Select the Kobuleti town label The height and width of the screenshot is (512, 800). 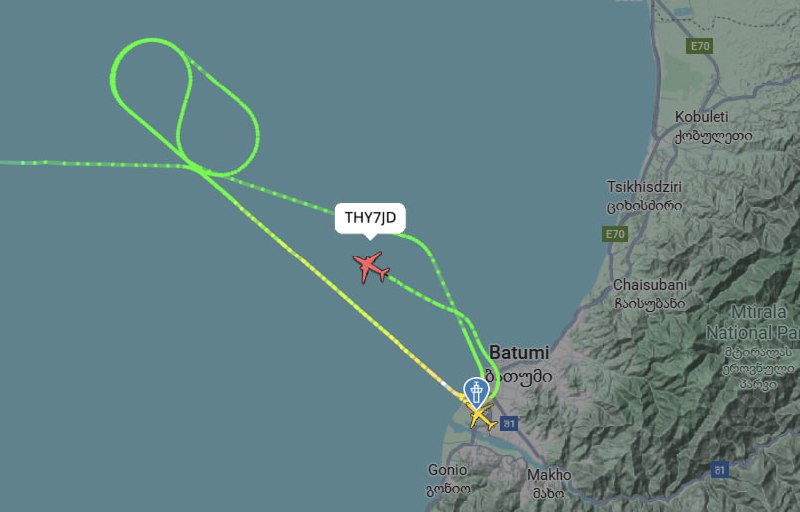[702, 117]
